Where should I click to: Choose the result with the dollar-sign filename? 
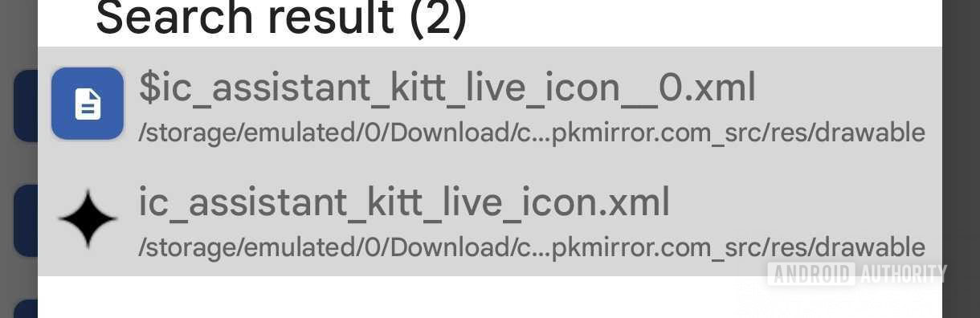point(447,88)
